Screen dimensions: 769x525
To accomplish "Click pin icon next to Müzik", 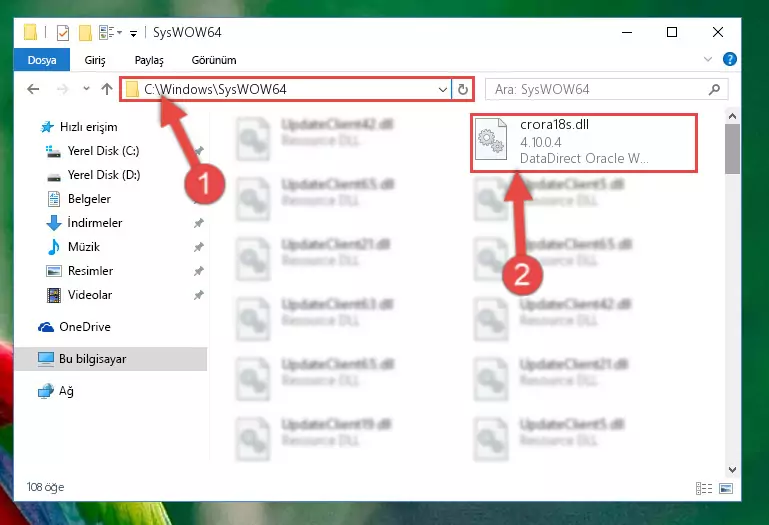I will coord(199,247).
